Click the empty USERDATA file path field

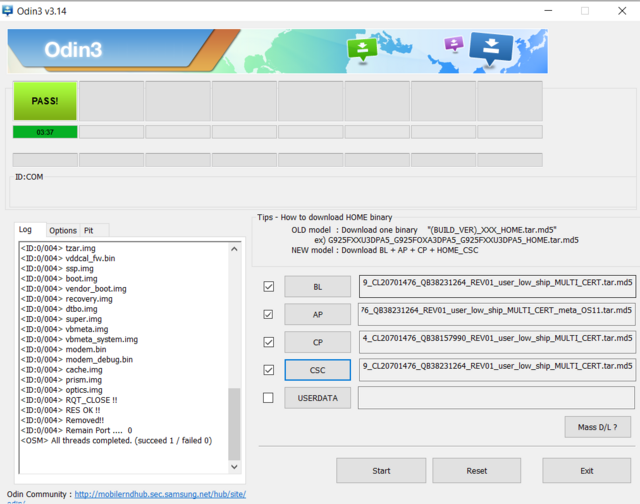[497, 397]
